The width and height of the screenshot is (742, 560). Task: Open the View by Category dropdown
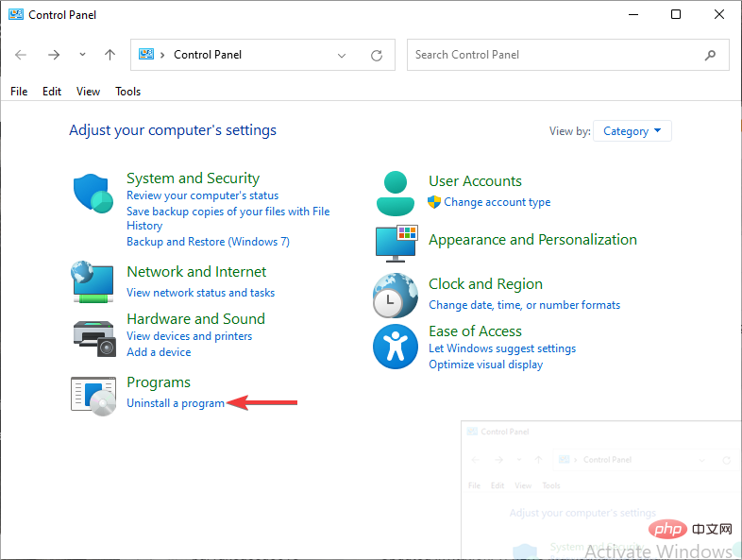(632, 131)
